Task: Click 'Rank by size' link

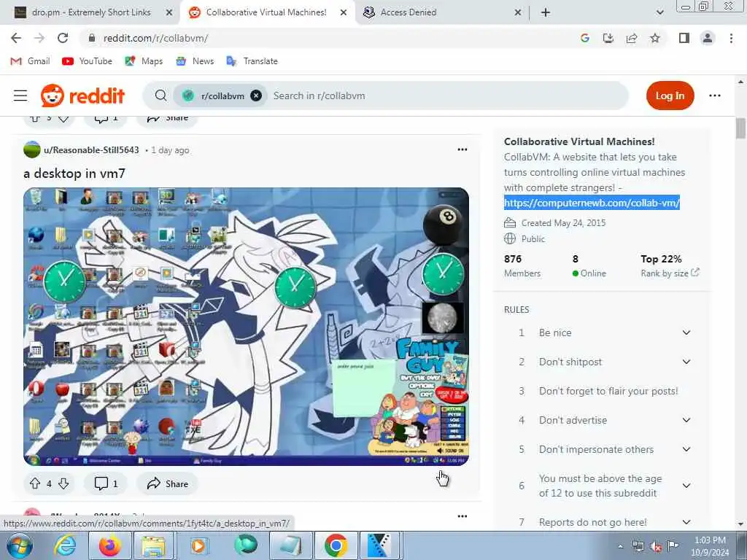Action: tap(670, 273)
